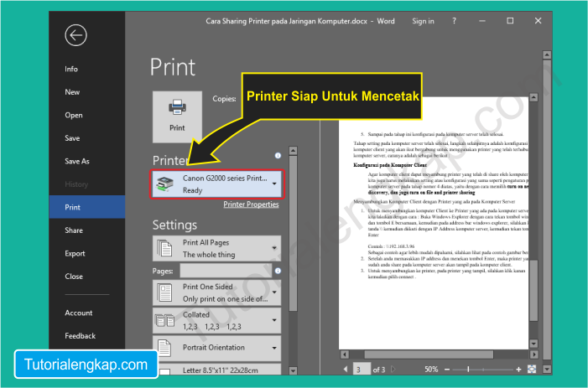
Task: Click settings panel scroll up arrow
Action: (294, 151)
